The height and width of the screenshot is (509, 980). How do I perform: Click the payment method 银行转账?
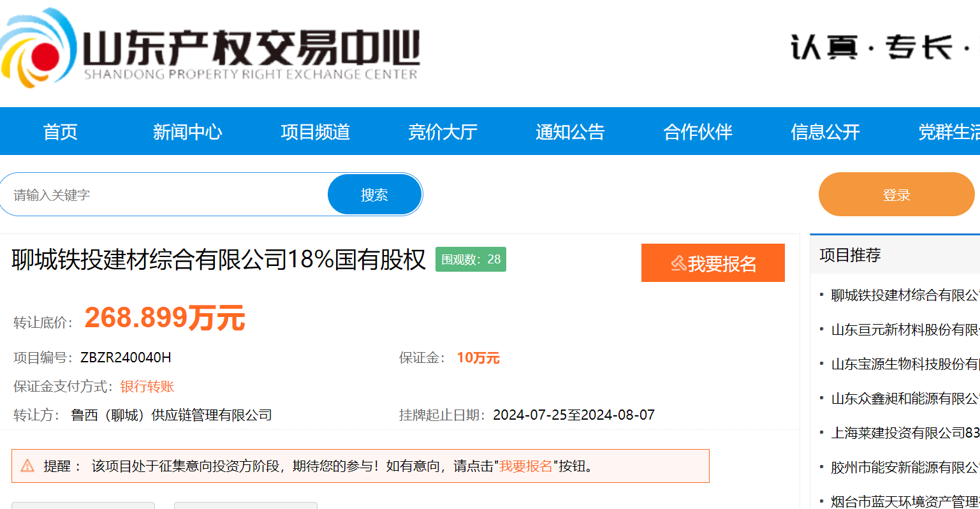point(147,387)
